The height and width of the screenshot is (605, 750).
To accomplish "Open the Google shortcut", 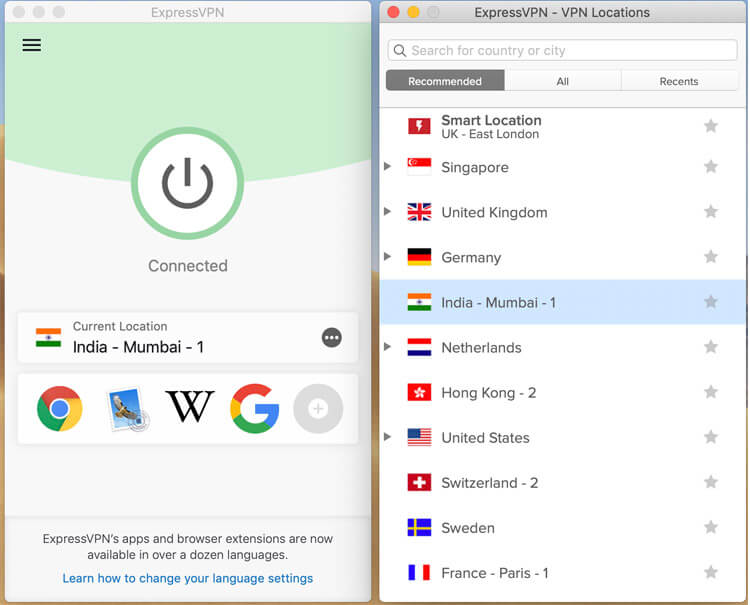I will [254, 409].
